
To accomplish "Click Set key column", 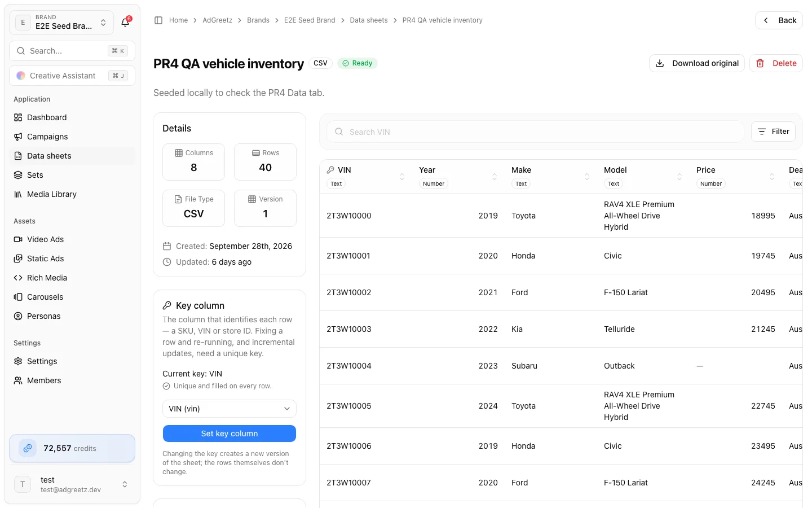I will 230,433.
